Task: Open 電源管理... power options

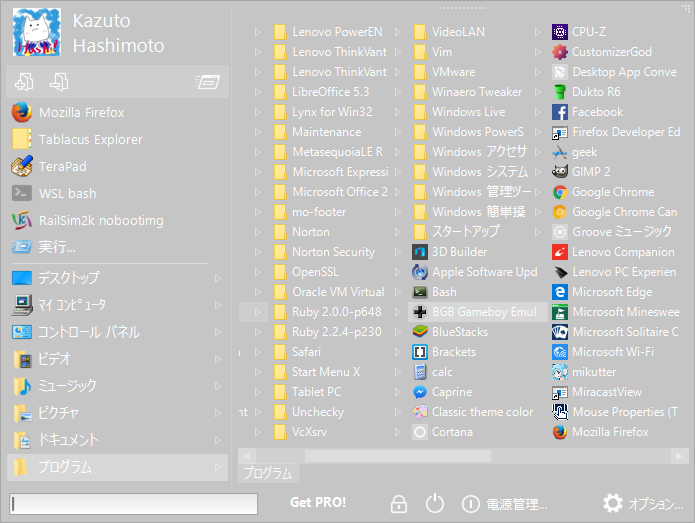Action: tap(505, 504)
